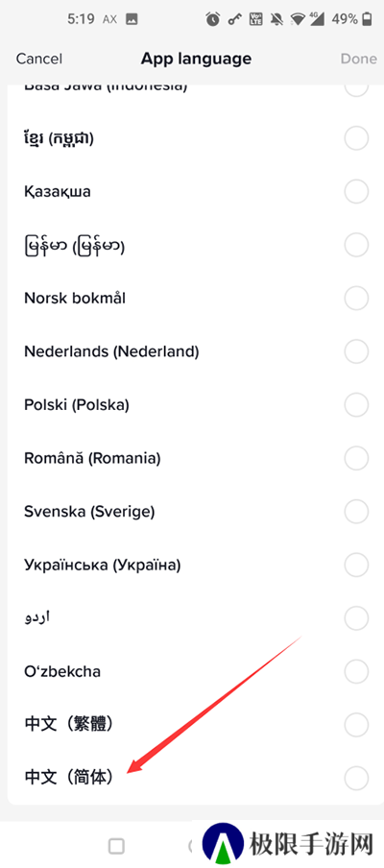Choose the Қазақша language row
This screenshot has height=868, width=384.
[x=192, y=192]
